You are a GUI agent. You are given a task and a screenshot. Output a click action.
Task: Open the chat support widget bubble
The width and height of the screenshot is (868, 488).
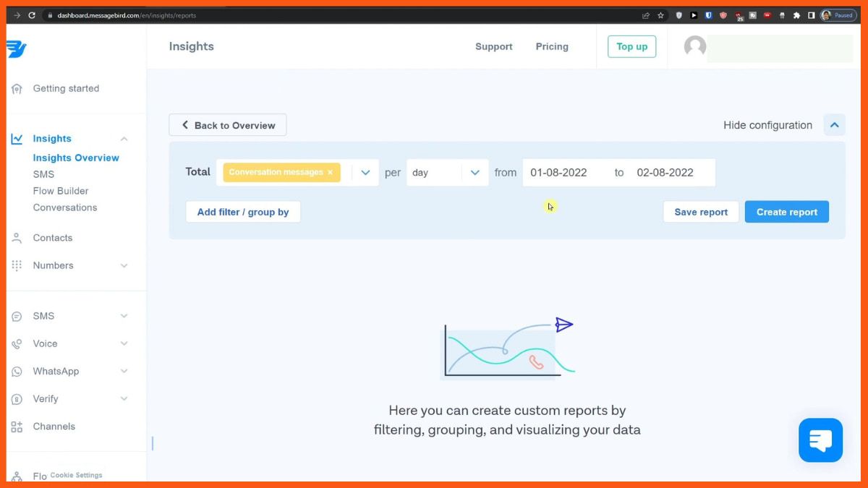point(820,440)
